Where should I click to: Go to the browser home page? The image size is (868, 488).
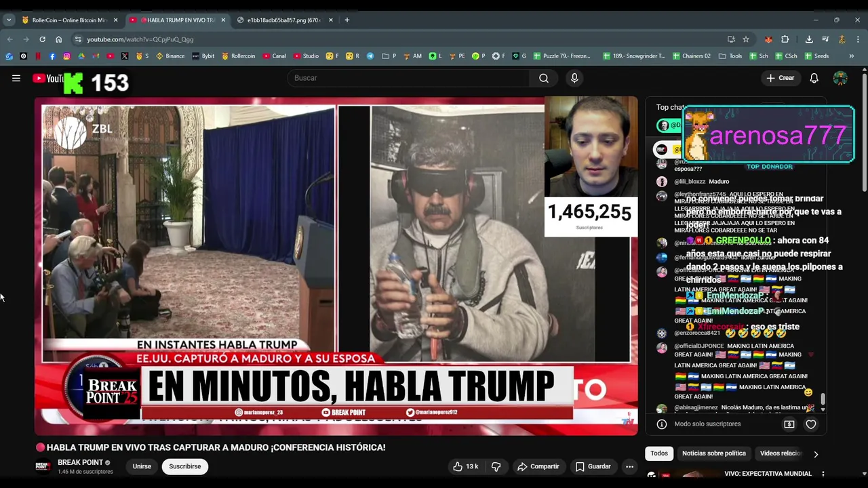tap(58, 39)
